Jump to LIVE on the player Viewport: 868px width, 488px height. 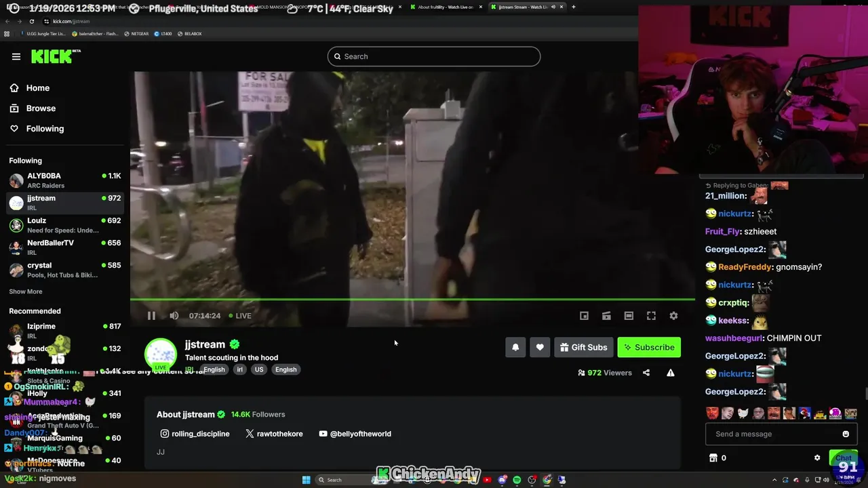240,316
